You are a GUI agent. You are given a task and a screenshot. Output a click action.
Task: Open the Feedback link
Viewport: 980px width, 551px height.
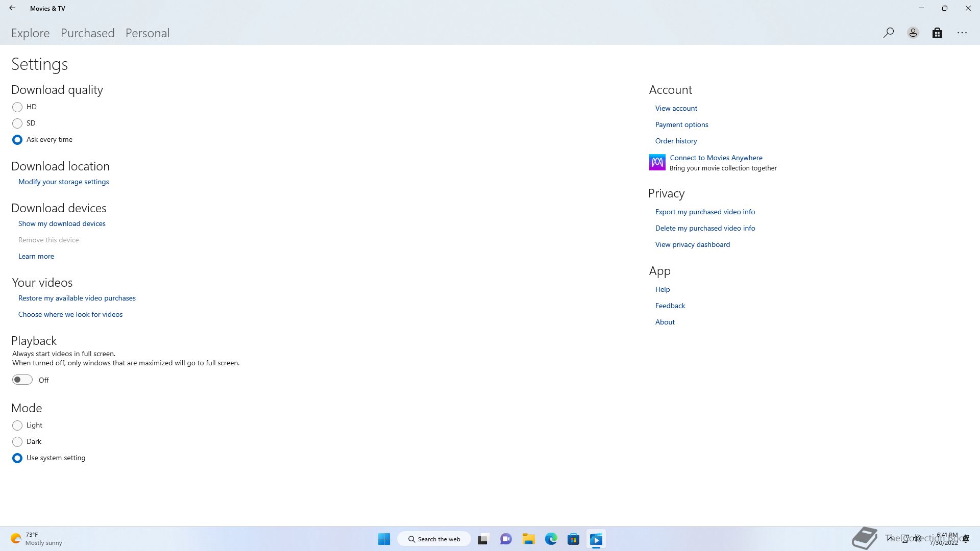670,306
